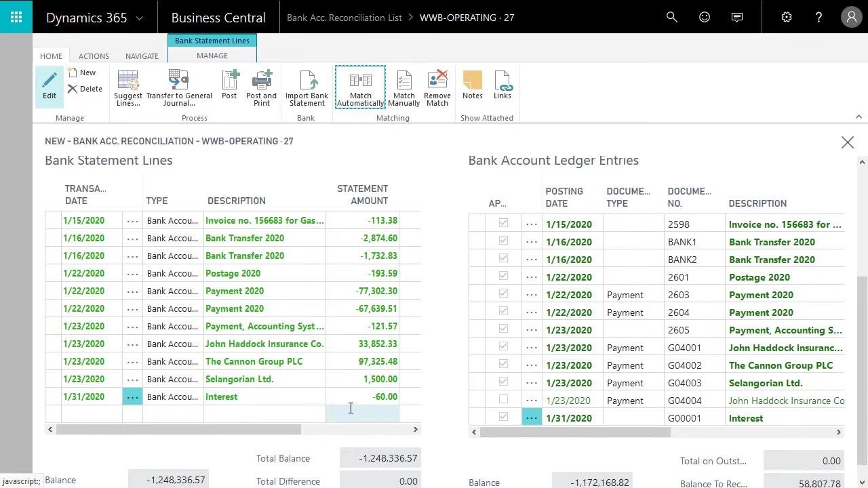Toggle applied checkbox for entry BANK1
This screenshot has width=868, height=488.
pos(503,241)
